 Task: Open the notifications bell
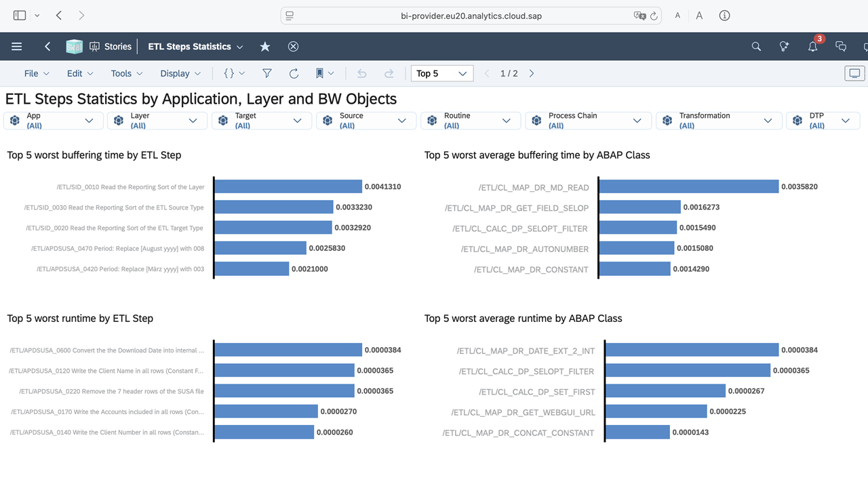(x=812, y=47)
